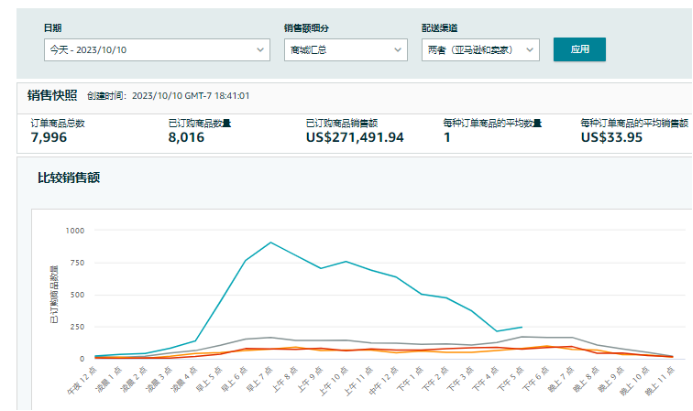Click the 1000 tick on the y-axis
693x411 pixels.
point(76,230)
